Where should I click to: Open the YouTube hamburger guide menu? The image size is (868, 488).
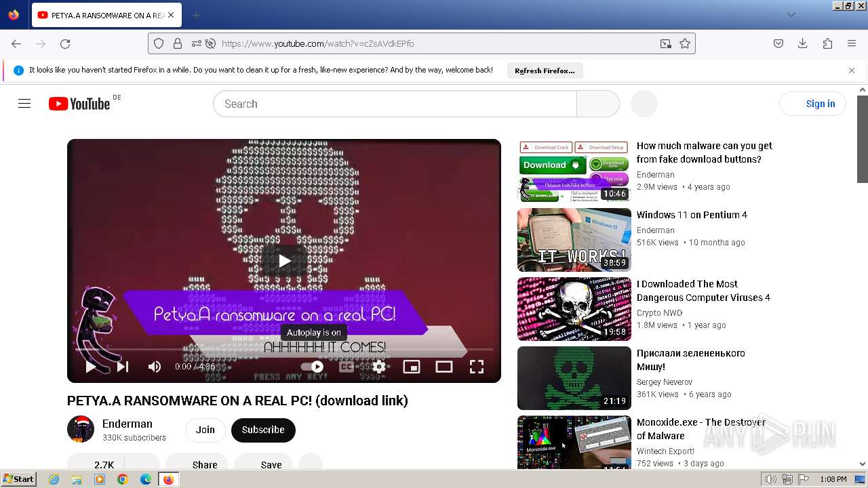[24, 104]
